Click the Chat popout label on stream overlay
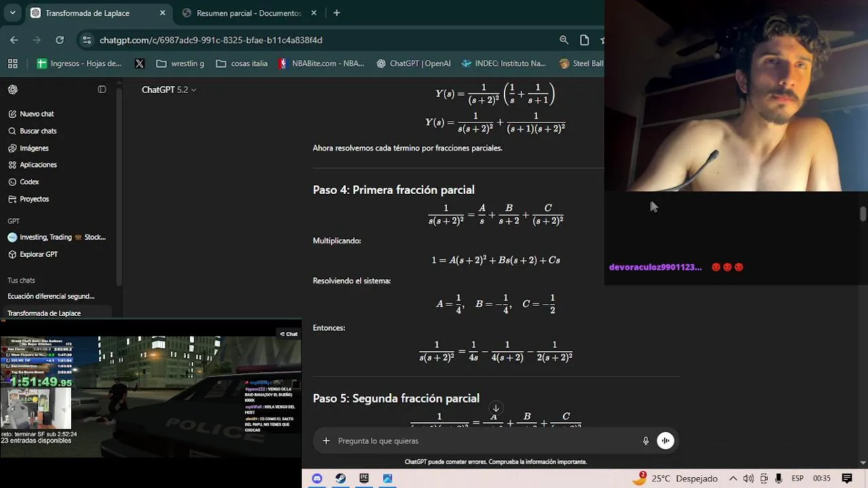 click(289, 333)
